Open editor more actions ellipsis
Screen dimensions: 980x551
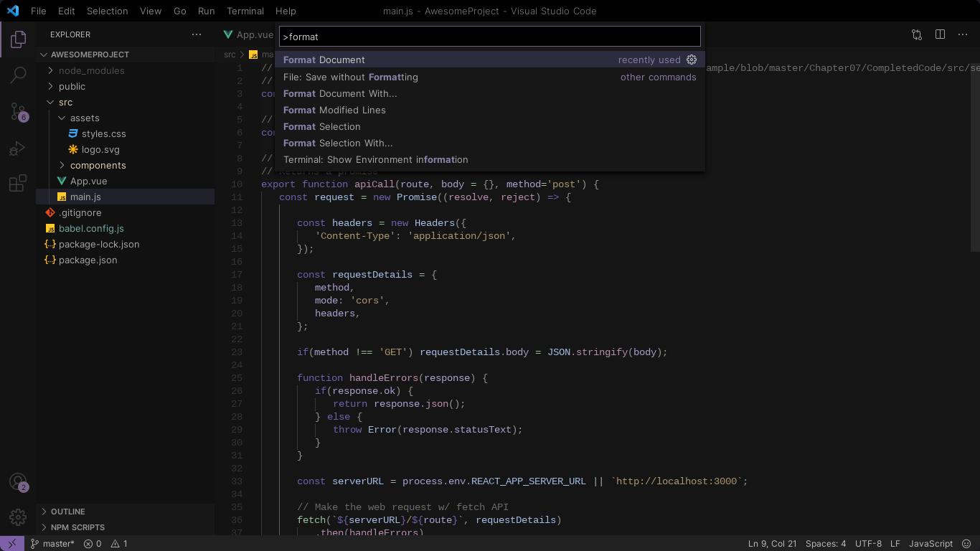963,34
